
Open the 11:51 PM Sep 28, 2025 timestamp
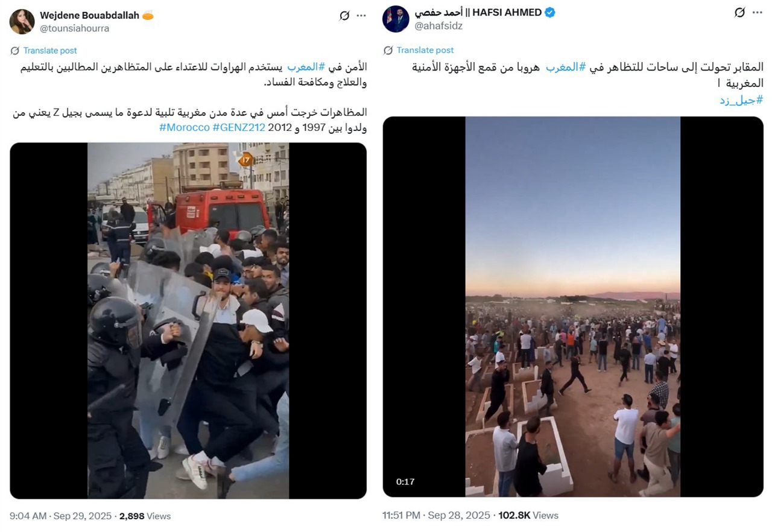436,516
